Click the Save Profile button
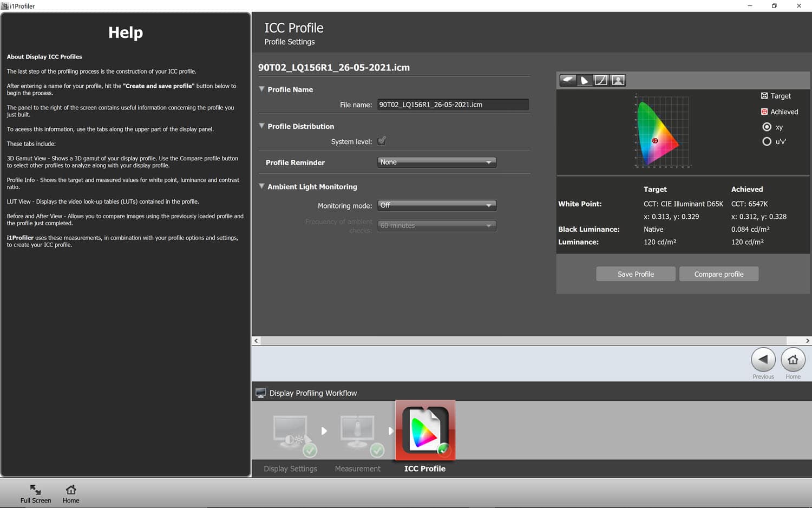 point(636,274)
